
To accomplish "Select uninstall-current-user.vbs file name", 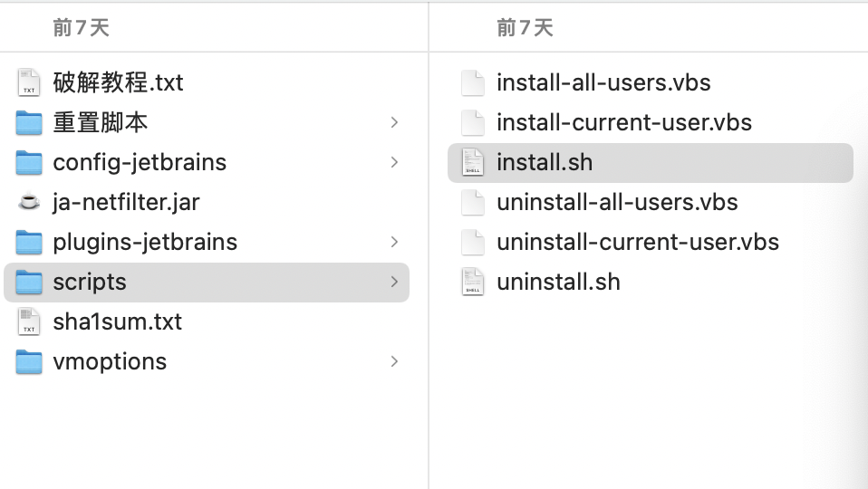I will [x=638, y=242].
